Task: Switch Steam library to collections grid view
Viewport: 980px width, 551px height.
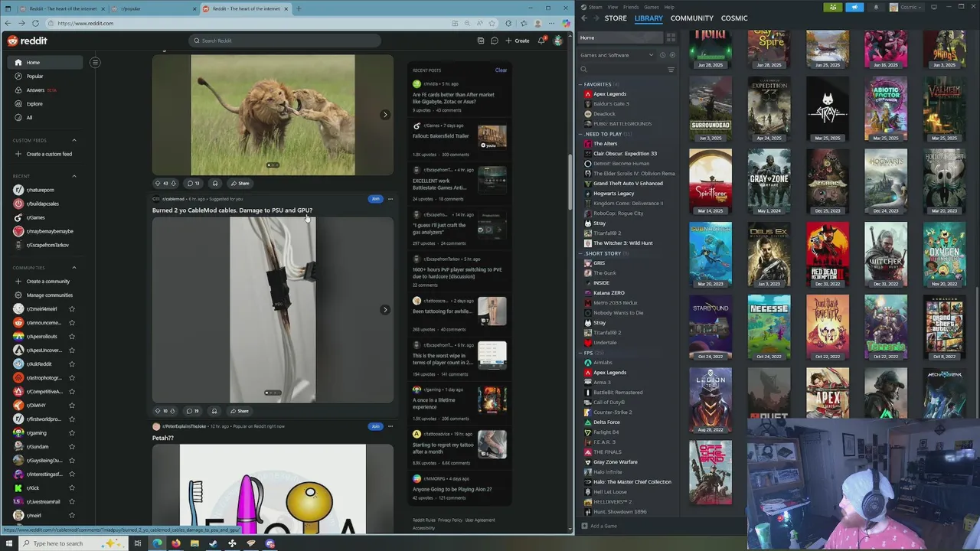Action: point(671,37)
